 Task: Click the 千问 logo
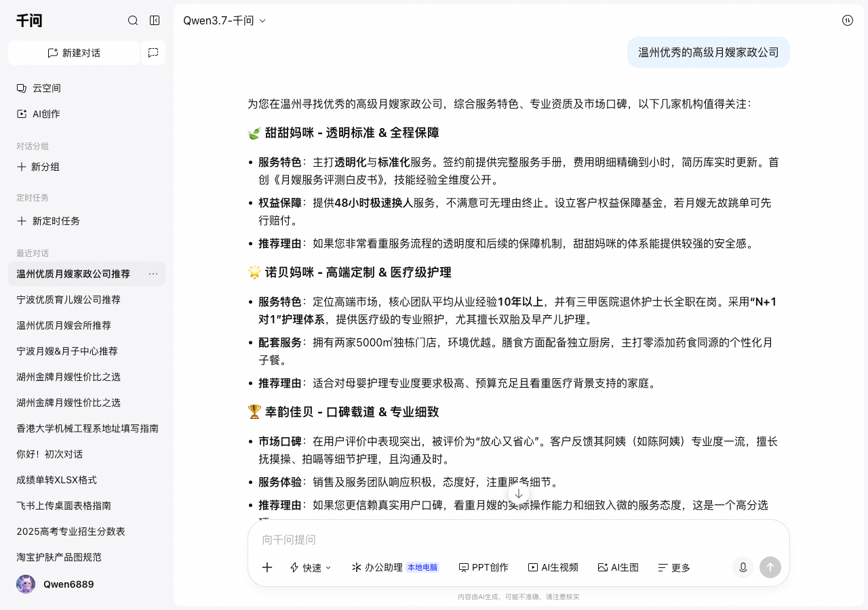coord(29,20)
